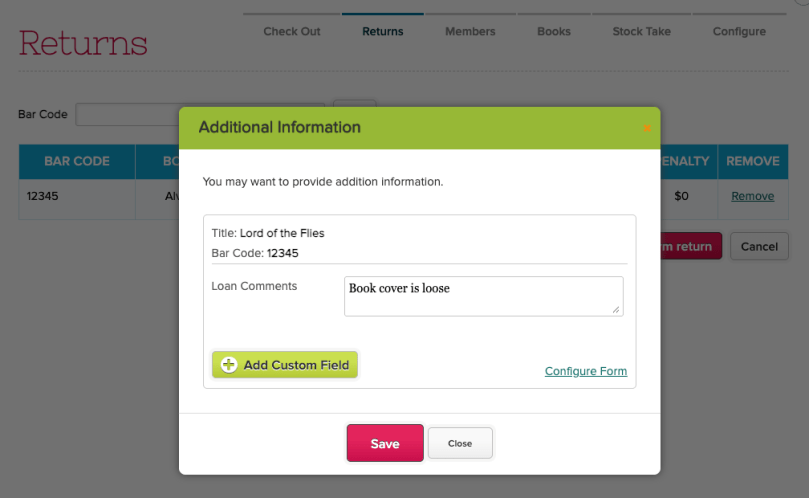Cancel the return
Screen dimensions: 809x498
[x=759, y=246]
